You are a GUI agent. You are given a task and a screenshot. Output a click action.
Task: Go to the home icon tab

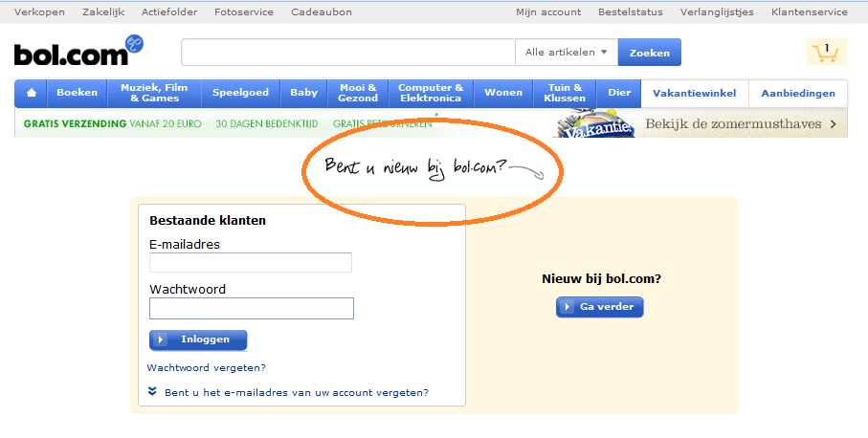pyautogui.click(x=32, y=93)
